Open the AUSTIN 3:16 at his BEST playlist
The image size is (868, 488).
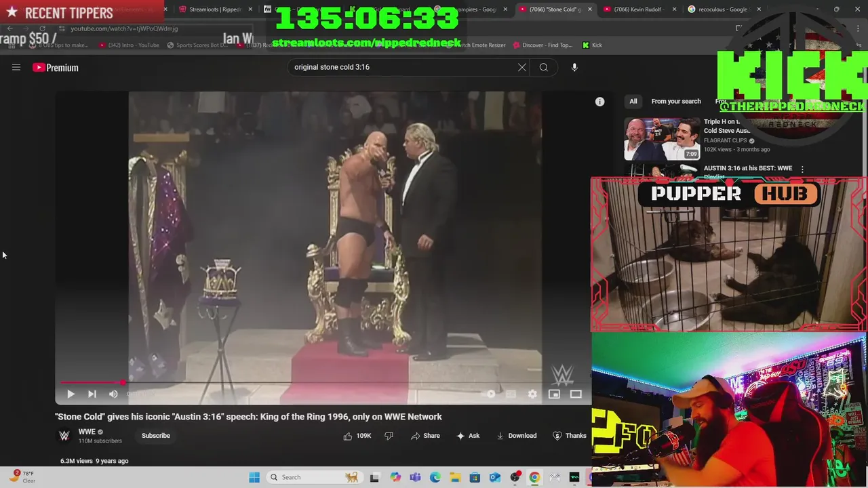748,168
